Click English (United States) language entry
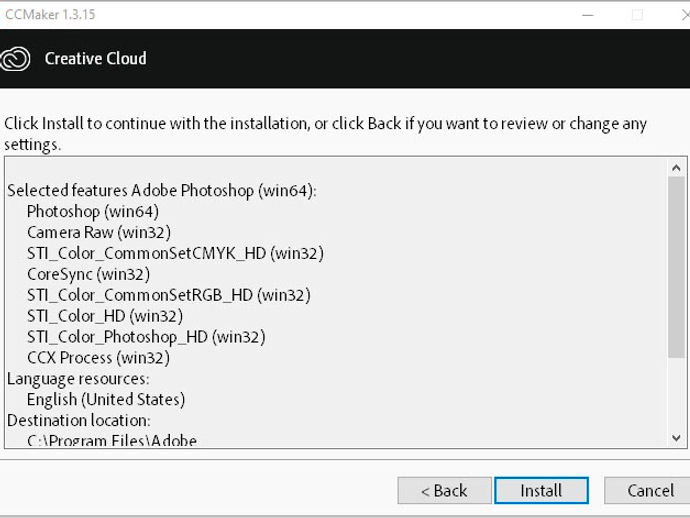The height and width of the screenshot is (518, 690). [x=106, y=400]
